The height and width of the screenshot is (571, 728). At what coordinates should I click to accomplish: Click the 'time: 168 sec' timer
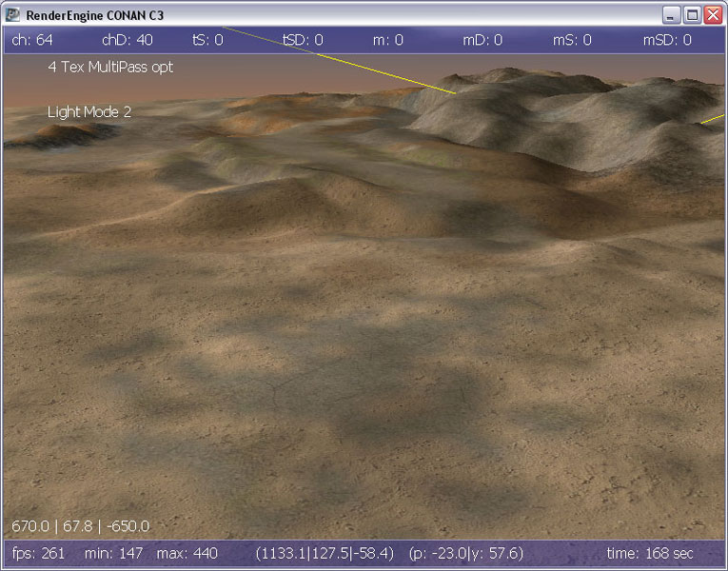650,553
